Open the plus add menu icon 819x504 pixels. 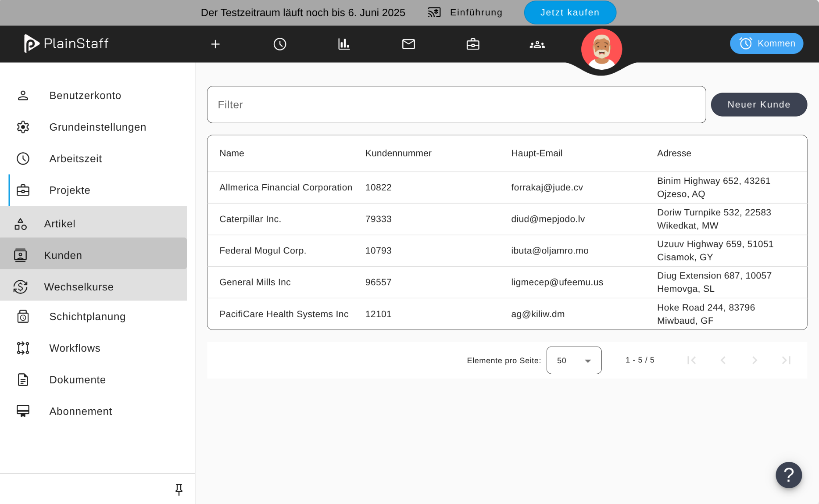(x=215, y=44)
